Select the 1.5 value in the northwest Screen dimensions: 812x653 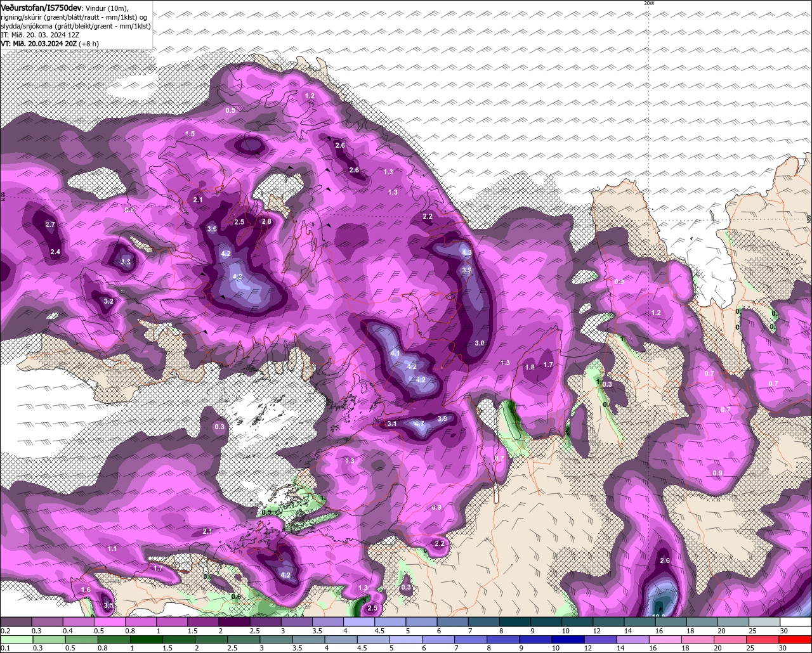[x=190, y=134]
